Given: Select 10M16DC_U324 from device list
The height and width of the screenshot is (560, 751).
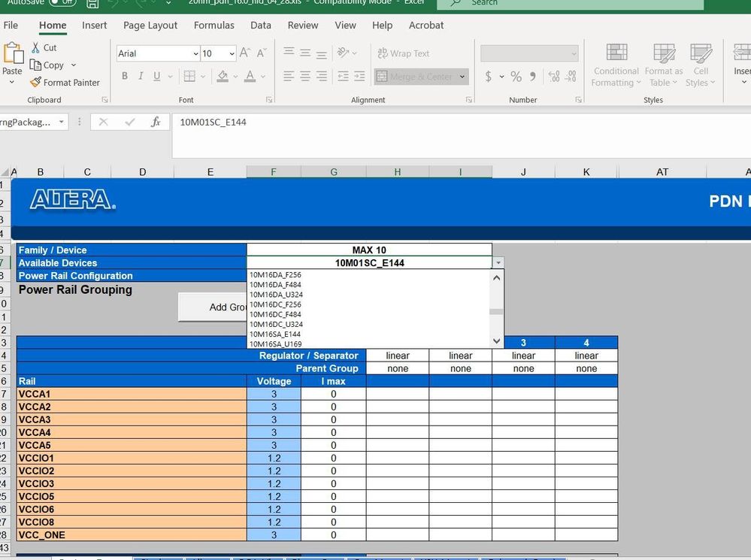Looking at the screenshot, I should coord(277,324).
